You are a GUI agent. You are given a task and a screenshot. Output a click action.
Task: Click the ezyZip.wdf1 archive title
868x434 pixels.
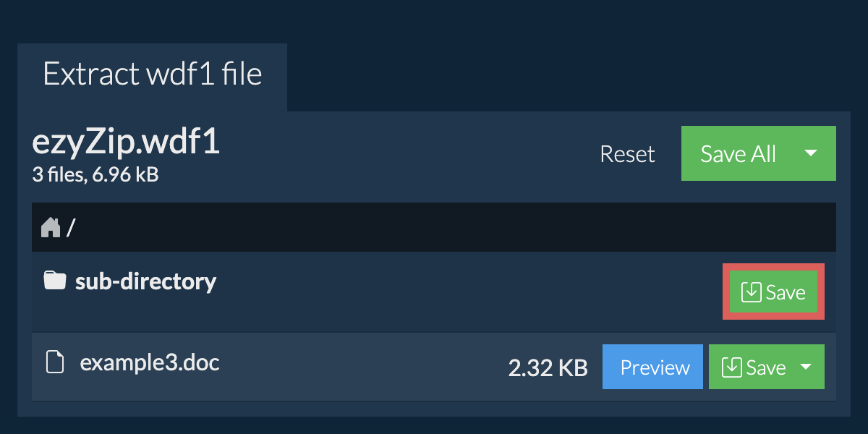click(x=126, y=143)
